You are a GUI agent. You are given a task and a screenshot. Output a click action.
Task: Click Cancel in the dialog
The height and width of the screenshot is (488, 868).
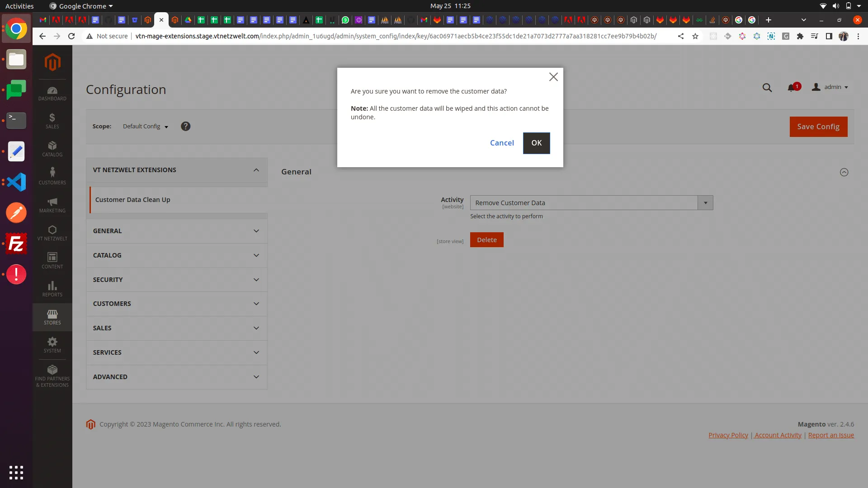pos(502,143)
